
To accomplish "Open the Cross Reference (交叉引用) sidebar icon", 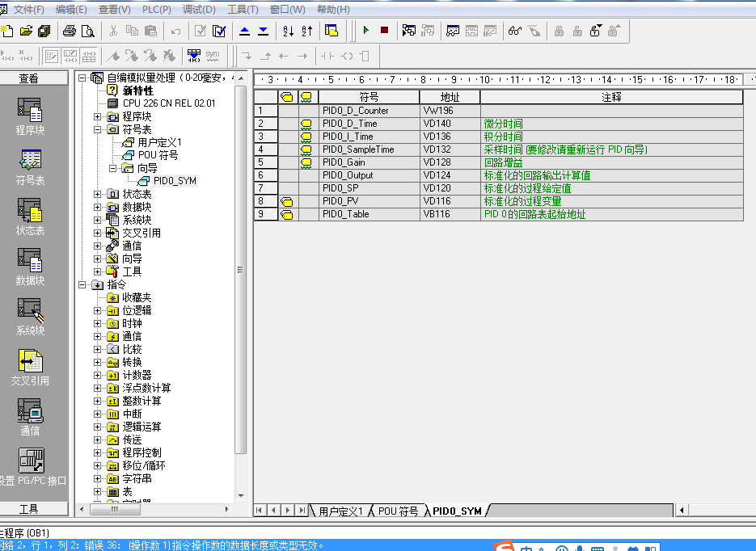I will (x=30, y=365).
